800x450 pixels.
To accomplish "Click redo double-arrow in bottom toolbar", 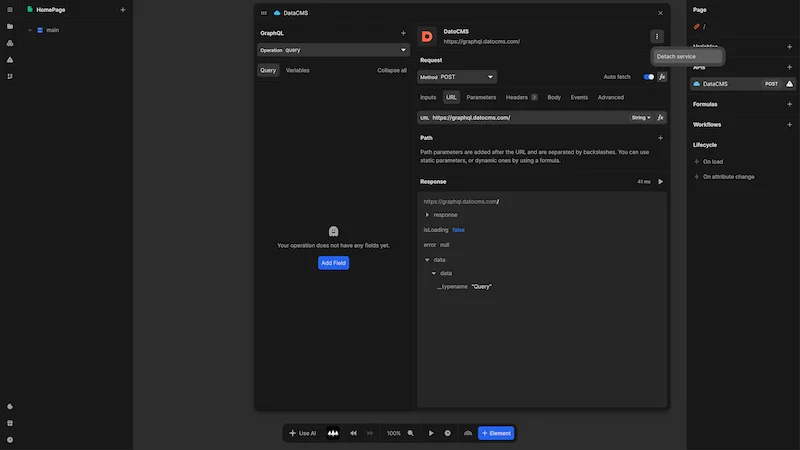I will [370, 433].
